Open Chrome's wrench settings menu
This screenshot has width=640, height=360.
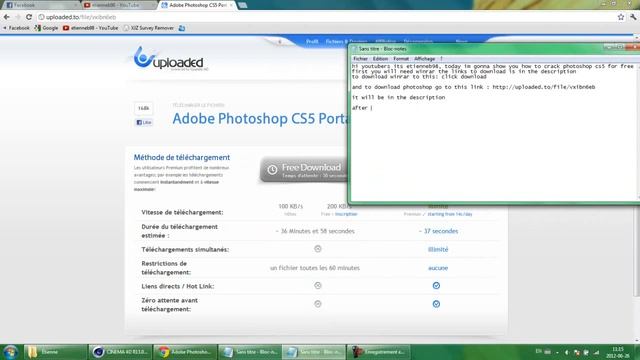[633, 17]
